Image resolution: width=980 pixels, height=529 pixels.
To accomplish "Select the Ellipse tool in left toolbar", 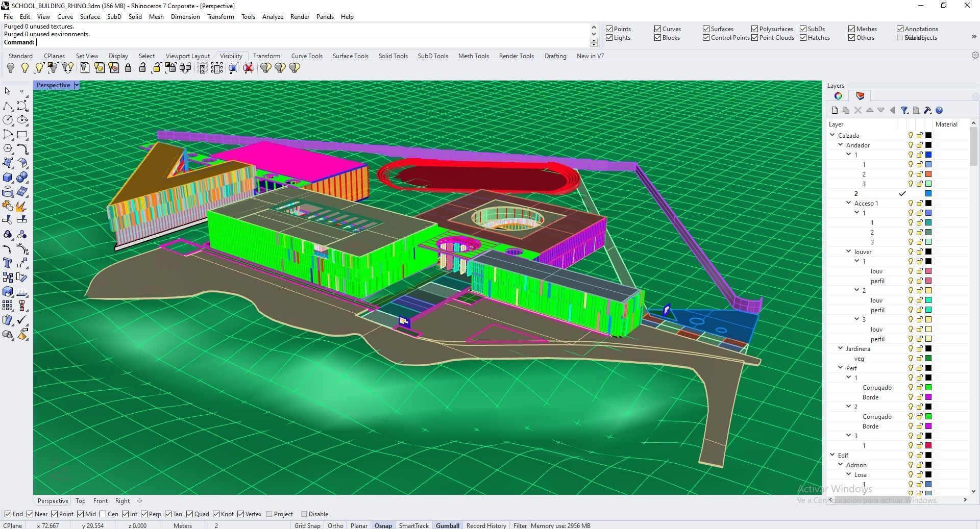I will point(22,120).
